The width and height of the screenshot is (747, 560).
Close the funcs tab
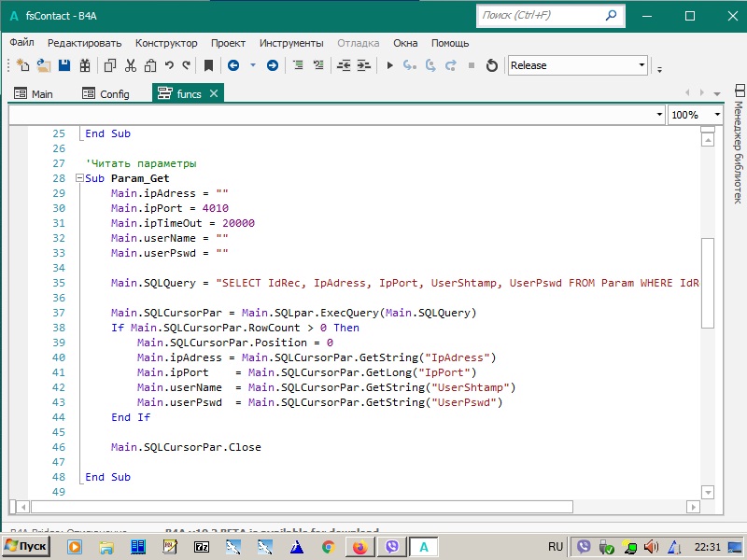[x=214, y=93]
